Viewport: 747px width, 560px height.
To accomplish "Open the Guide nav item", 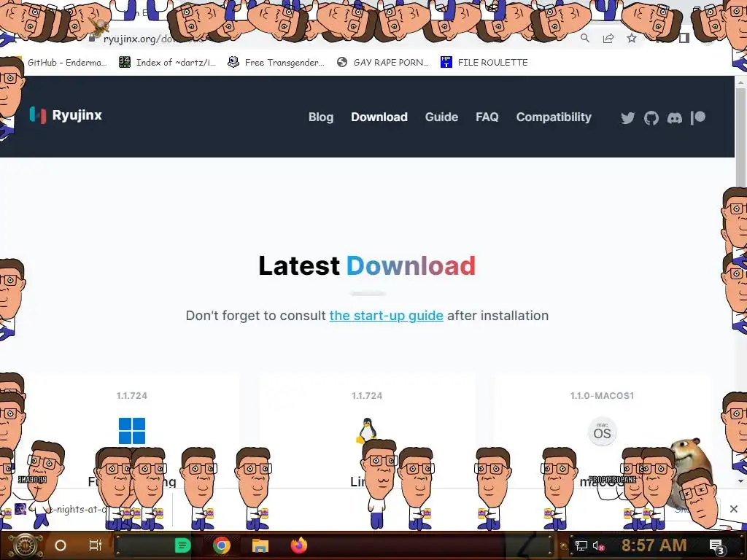I will pyautogui.click(x=441, y=117).
